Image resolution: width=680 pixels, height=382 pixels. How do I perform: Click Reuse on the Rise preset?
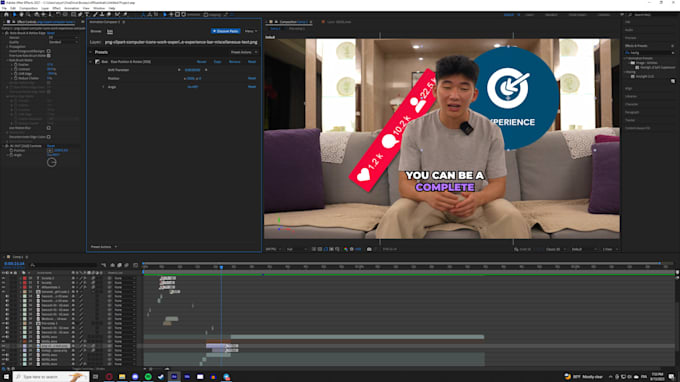coord(202,62)
